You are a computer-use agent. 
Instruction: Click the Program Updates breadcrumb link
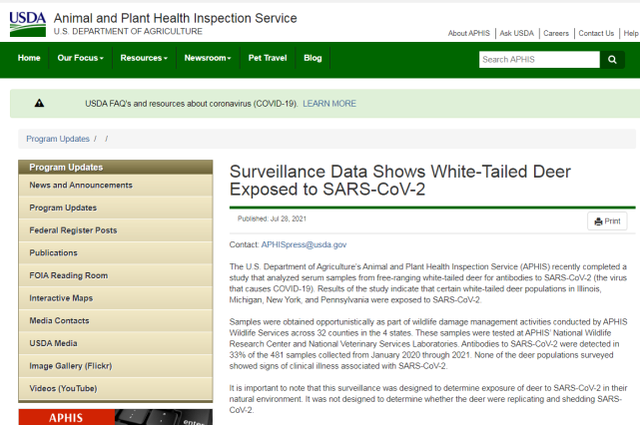point(58,139)
